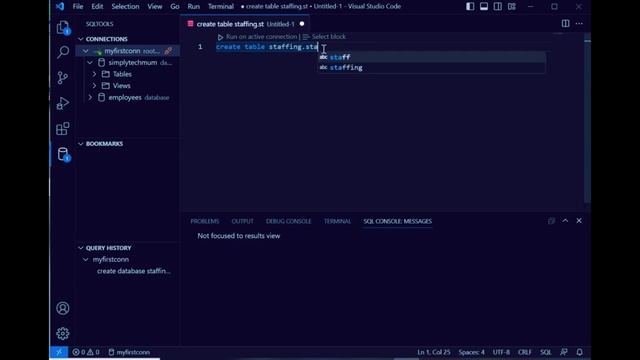This screenshot has height=360, width=640.
Task: Collapse the myfirstconn connection node
Action: point(86,51)
